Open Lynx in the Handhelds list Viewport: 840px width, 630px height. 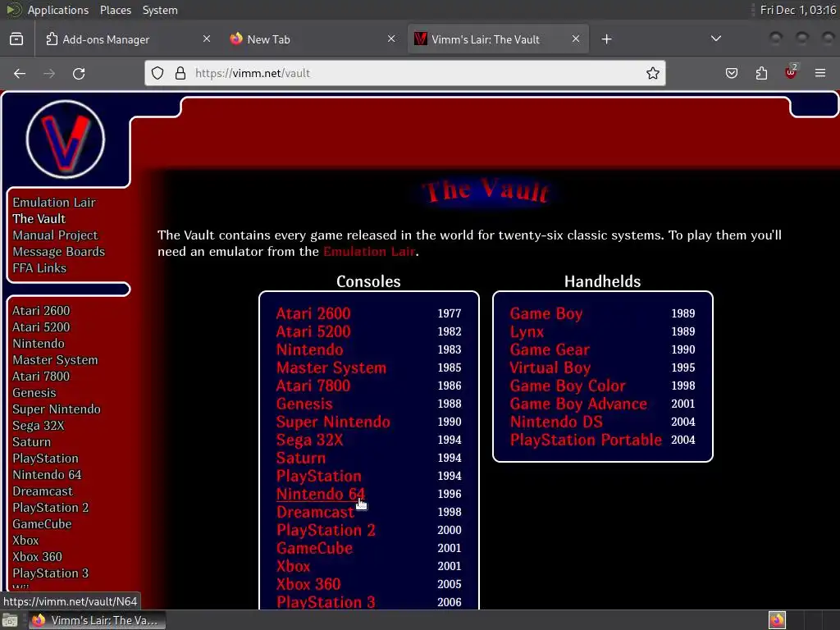point(527,331)
